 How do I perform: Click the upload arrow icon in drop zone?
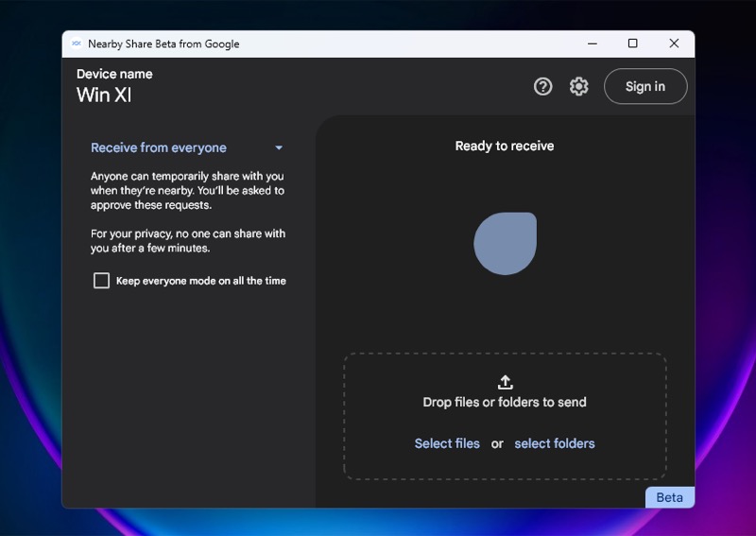click(505, 382)
